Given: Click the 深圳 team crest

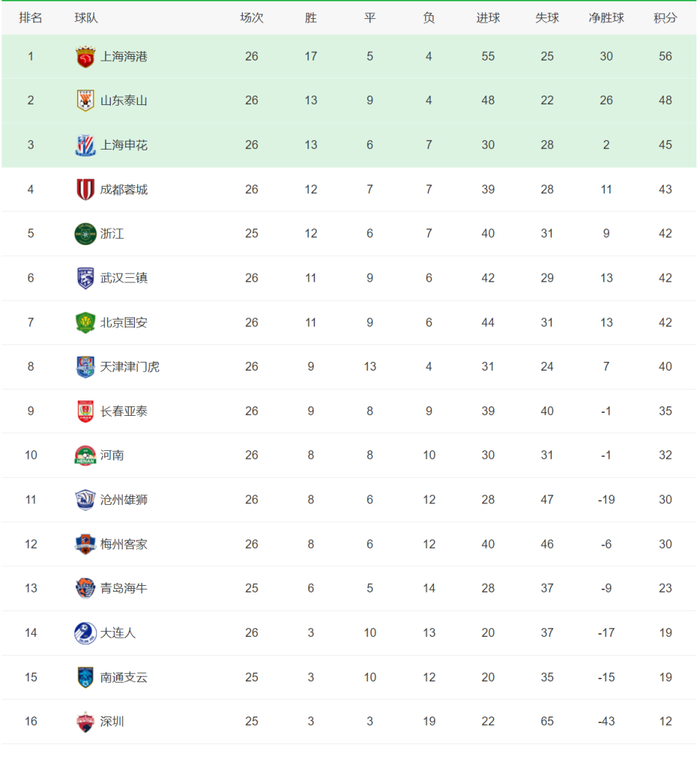Looking at the screenshot, I should coord(85,722).
